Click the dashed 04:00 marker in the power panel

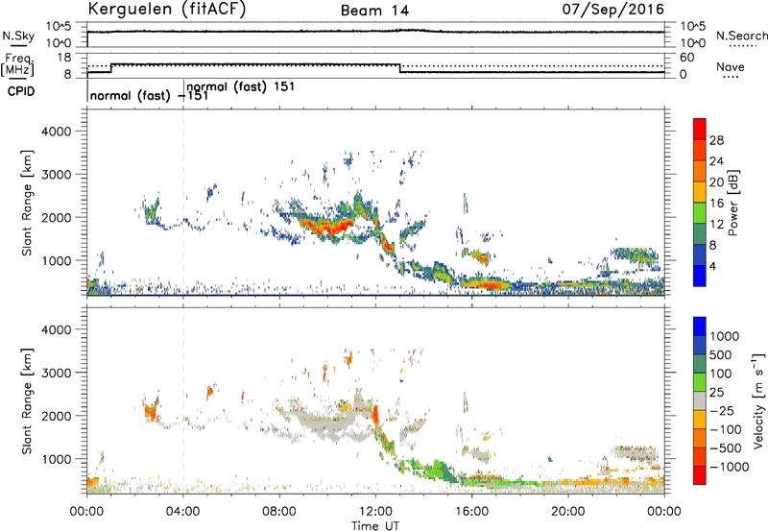click(183, 203)
